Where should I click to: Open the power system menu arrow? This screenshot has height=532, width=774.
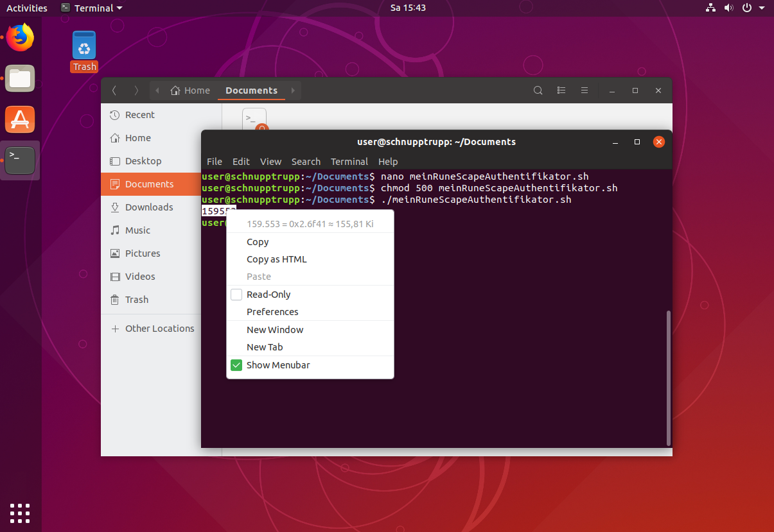[x=762, y=8]
